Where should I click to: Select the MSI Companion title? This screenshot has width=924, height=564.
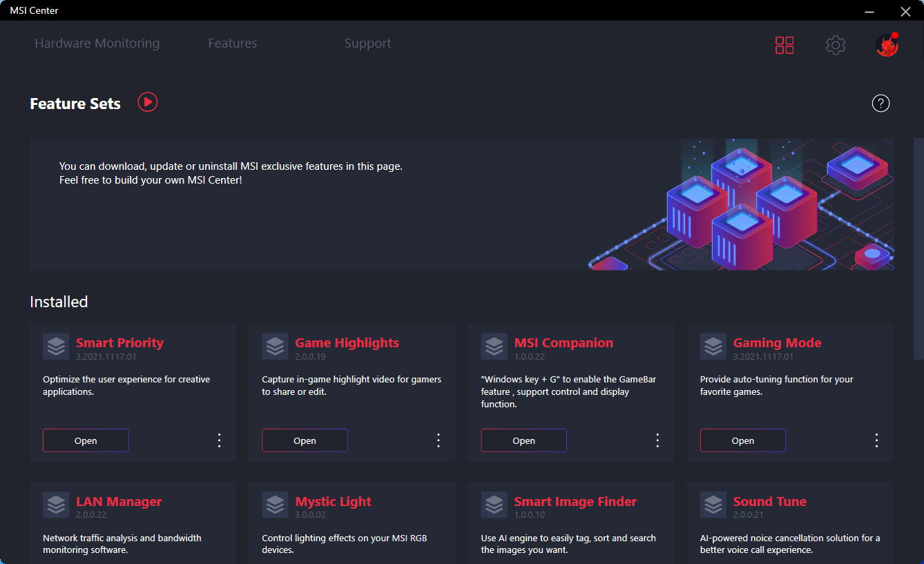564,342
